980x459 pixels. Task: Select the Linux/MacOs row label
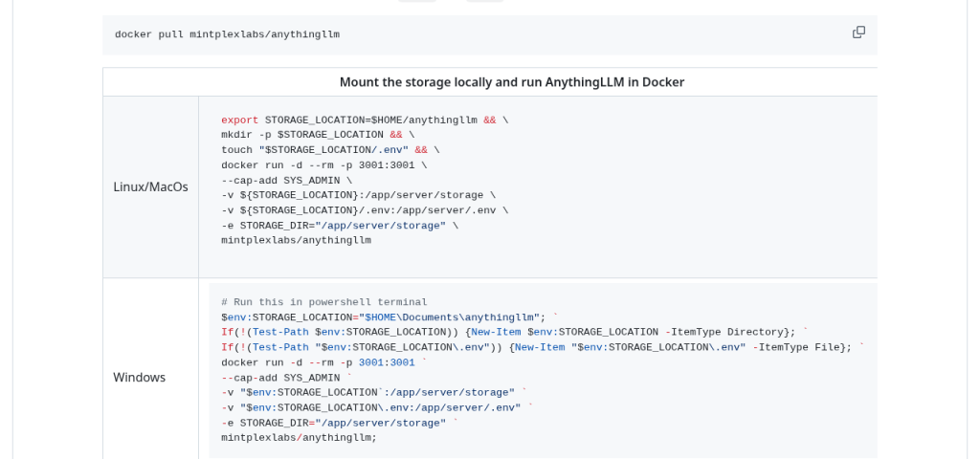pos(150,186)
